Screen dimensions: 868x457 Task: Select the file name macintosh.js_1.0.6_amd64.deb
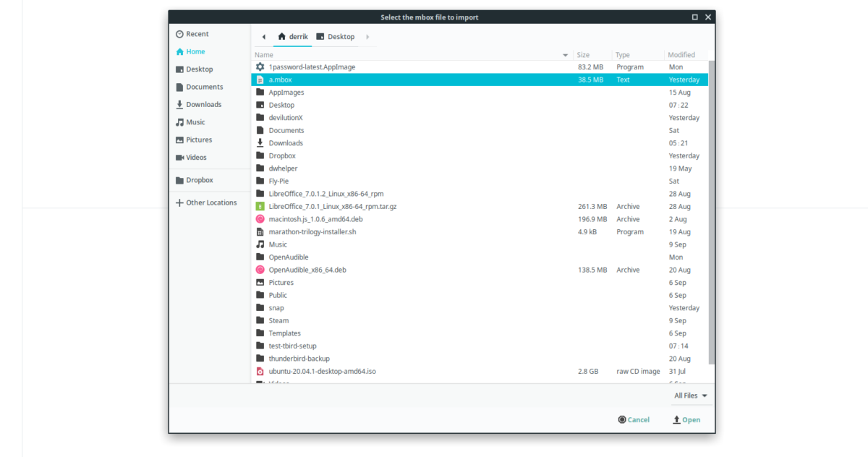point(315,219)
